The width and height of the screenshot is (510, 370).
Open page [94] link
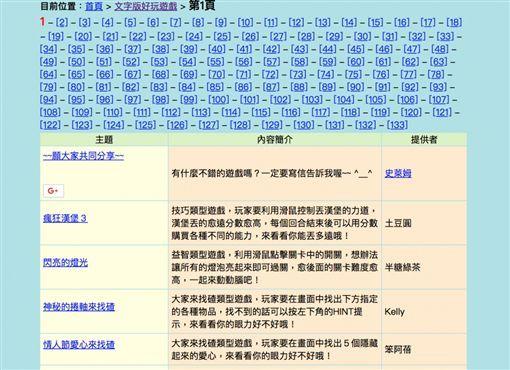point(49,100)
